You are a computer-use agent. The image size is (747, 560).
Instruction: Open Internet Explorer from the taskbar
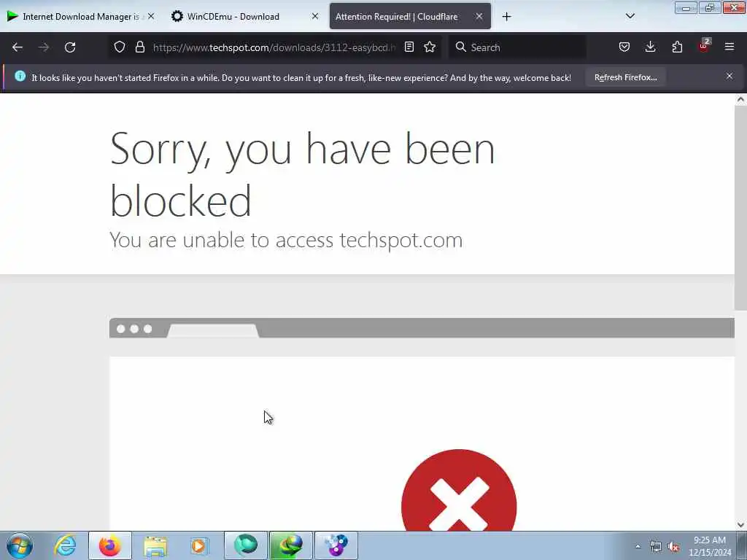pyautogui.click(x=65, y=545)
